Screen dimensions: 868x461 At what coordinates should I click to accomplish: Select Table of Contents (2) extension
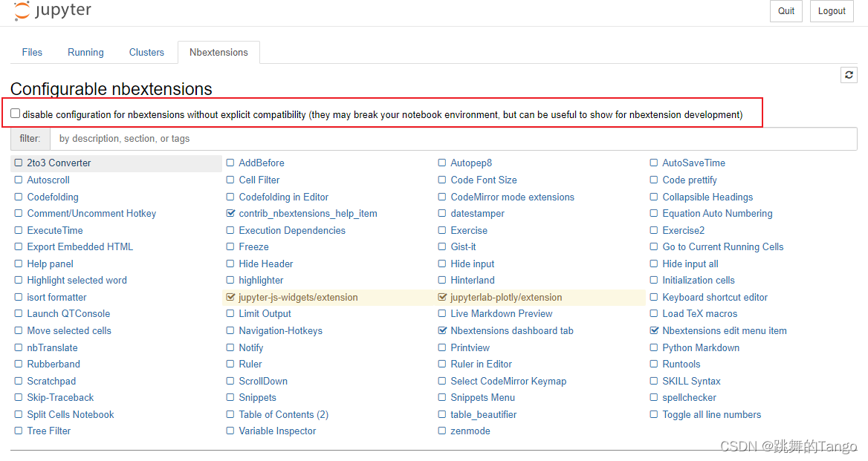click(x=283, y=414)
